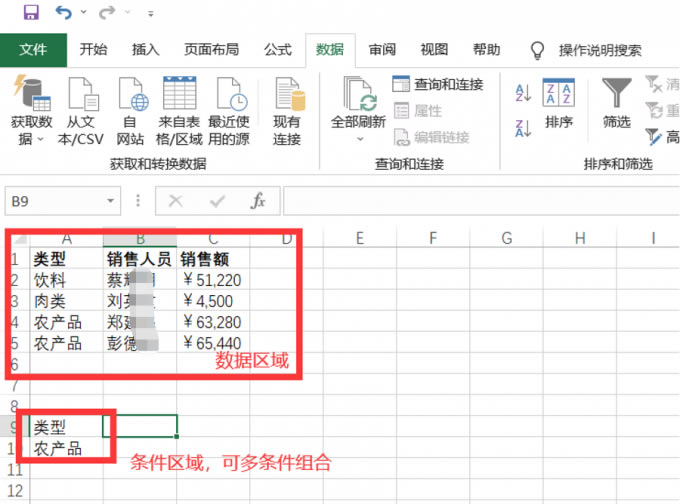
Task: Click the Insert Function fx icon
Action: [x=258, y=201]
